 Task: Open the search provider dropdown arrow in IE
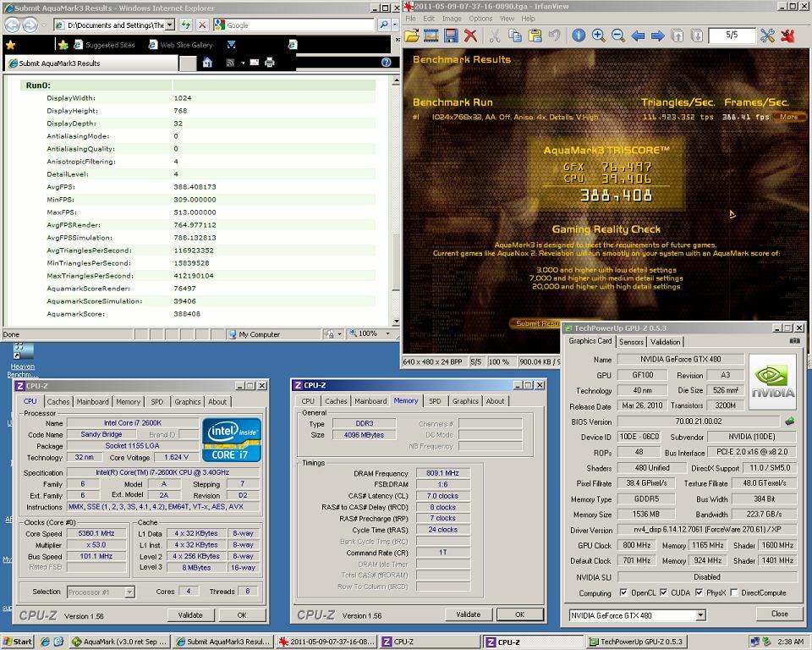(x=395, y=25)
